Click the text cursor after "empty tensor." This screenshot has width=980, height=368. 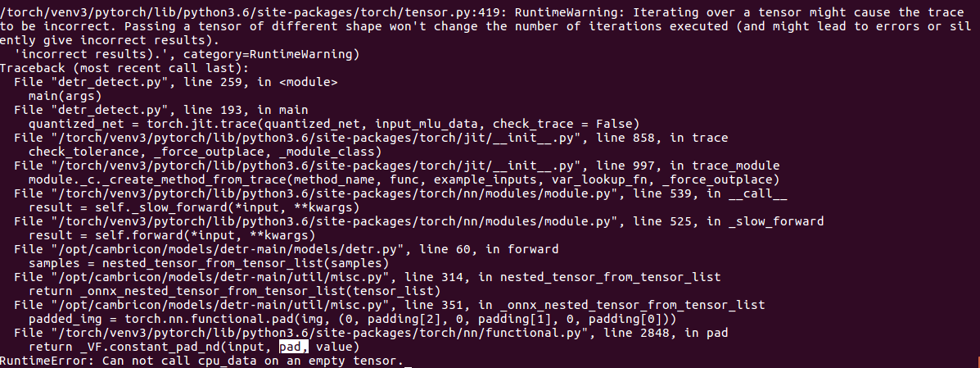click(408, 361)
